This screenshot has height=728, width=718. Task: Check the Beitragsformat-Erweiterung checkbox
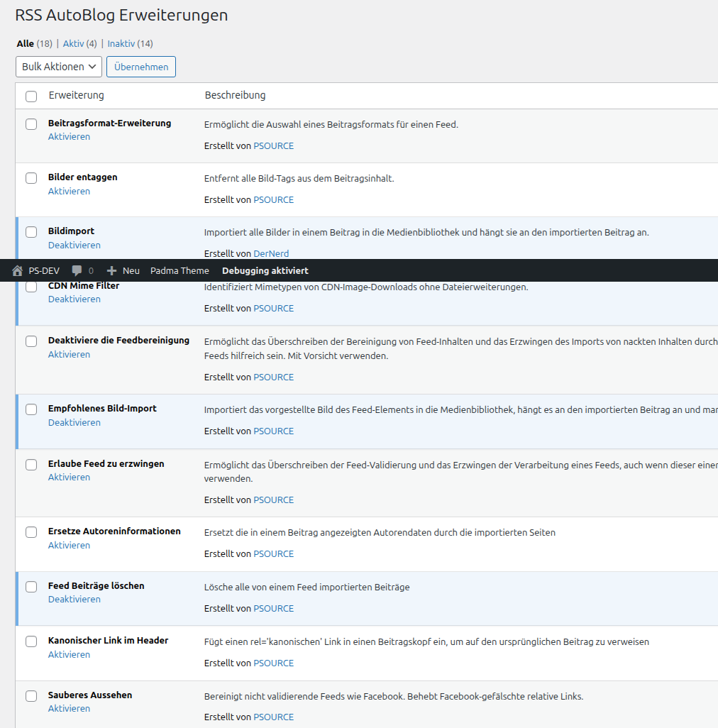(x=31, y=123)
